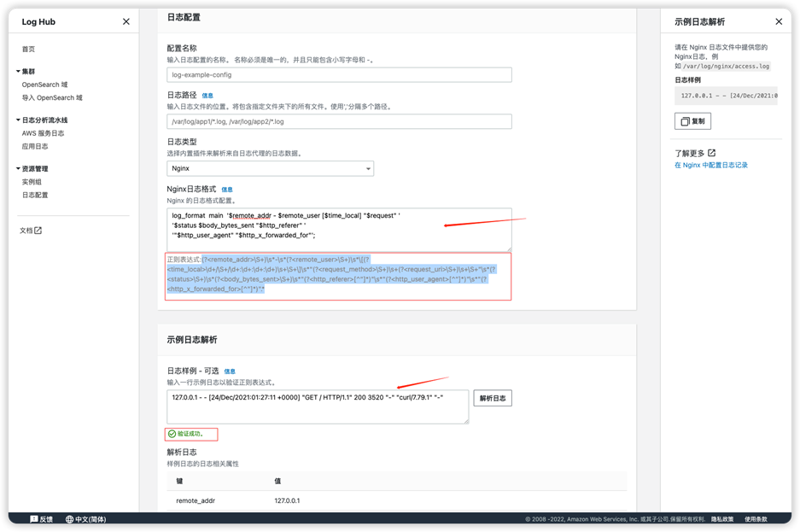Open 导入 OpenSearch 域 page
This screenshot has height=532, width=800.
point(52,97)
